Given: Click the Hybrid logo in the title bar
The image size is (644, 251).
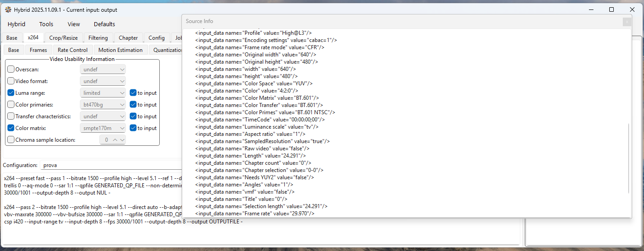Looking at the screenshot, I should pos(8,9).
